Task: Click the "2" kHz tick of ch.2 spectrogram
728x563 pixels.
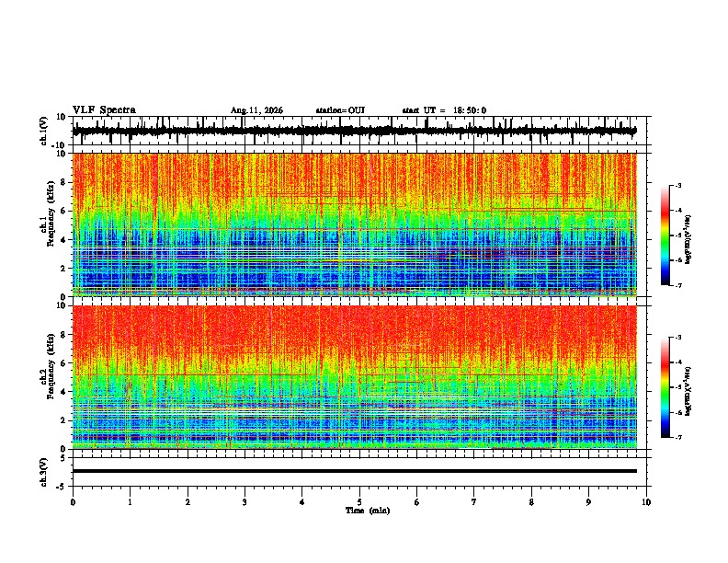Action: point(63,420)
